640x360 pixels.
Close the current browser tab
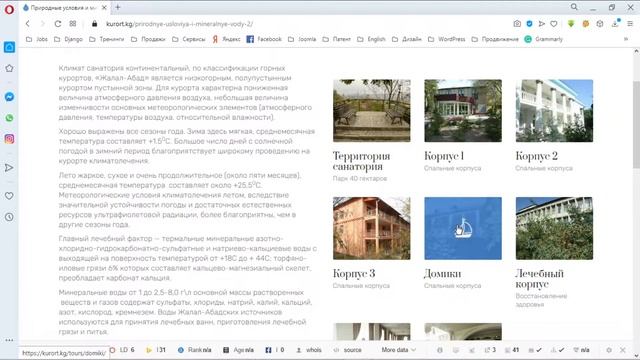tap(104, 7)
